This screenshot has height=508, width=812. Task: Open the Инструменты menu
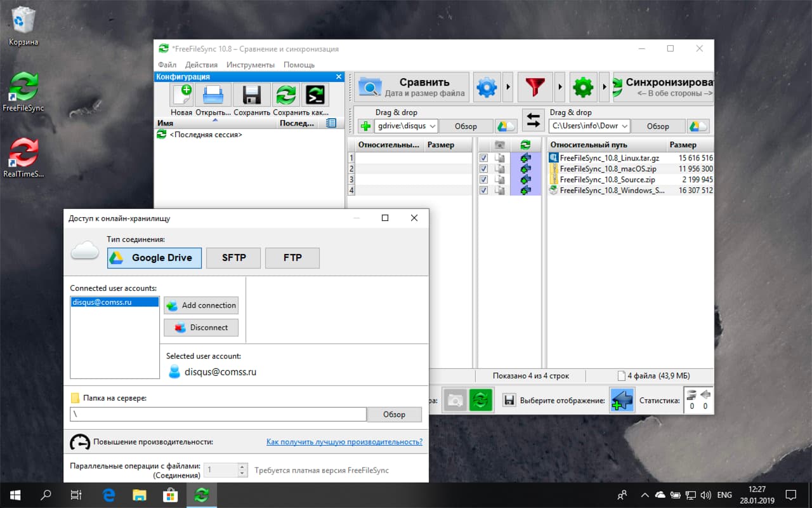tap(251, 64)
